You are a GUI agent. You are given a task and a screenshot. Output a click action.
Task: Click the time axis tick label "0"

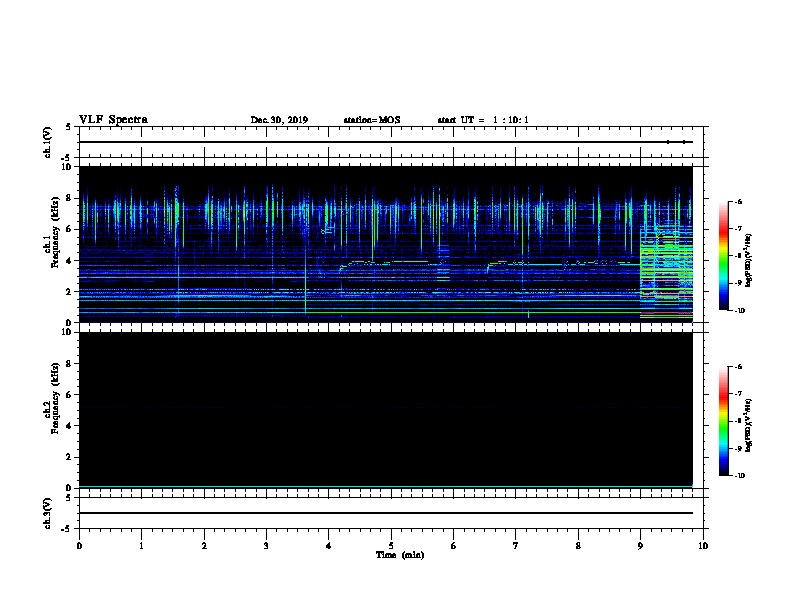(x=79, y=546)
